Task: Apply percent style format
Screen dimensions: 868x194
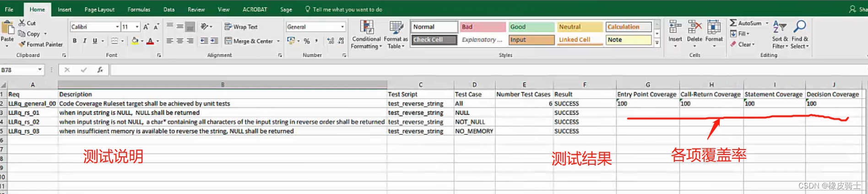Action: 307,41
